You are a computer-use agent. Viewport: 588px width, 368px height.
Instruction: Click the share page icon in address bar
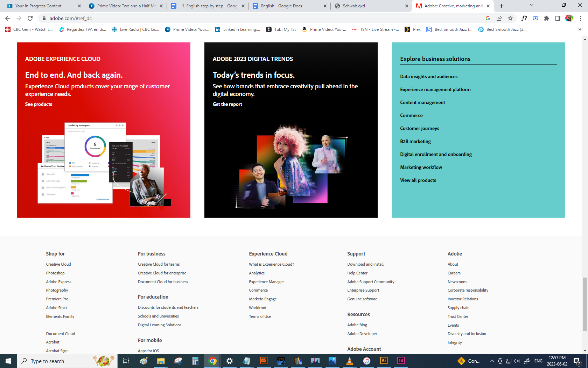click(499, 18)
